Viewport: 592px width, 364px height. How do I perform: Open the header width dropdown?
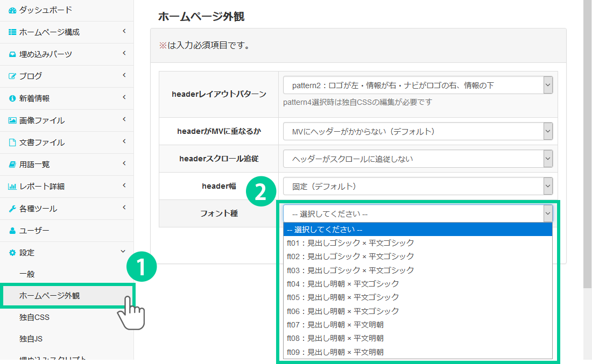coord(418,187)
